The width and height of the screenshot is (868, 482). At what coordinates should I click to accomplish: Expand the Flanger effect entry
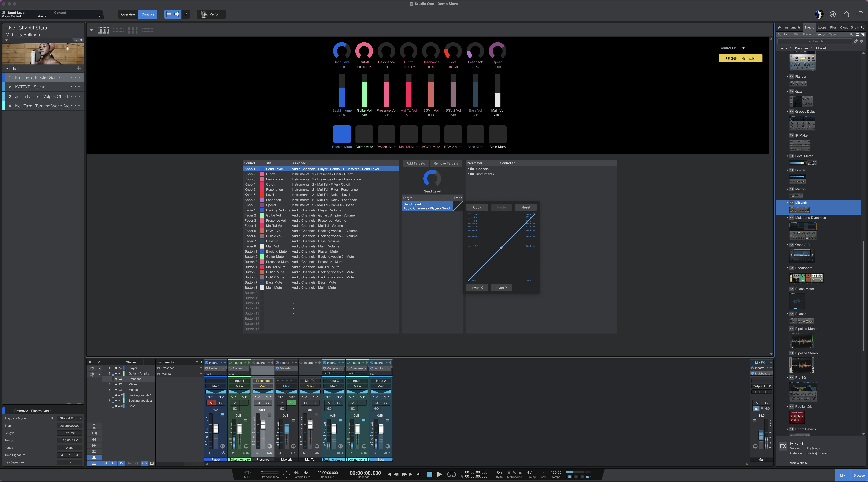click(x=787, y=77)
